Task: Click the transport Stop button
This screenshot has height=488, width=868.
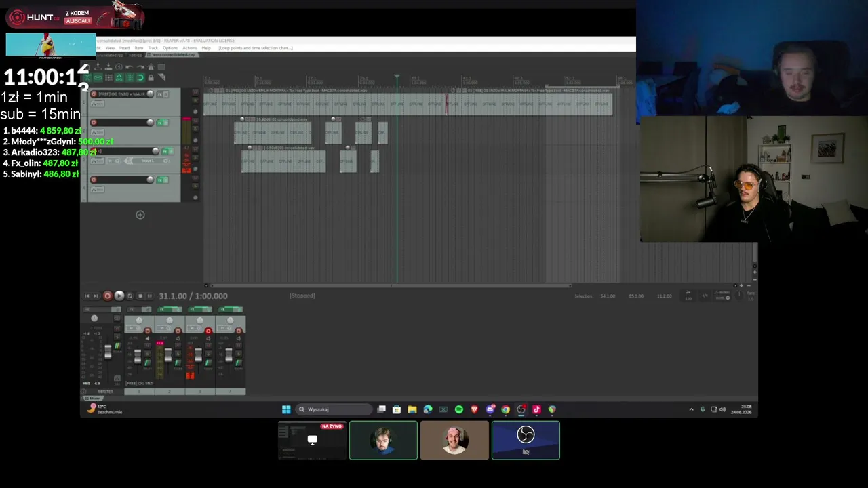Action: [x=140, y=296]
